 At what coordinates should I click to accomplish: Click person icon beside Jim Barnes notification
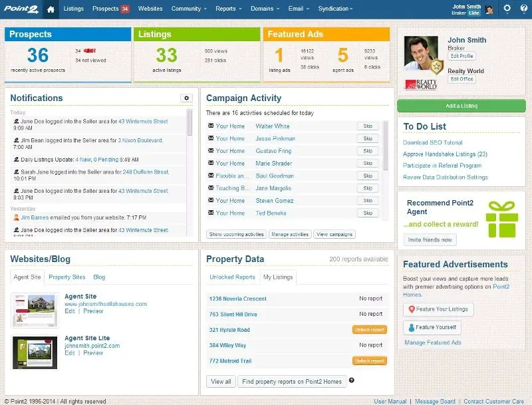(x=16, y=217)
